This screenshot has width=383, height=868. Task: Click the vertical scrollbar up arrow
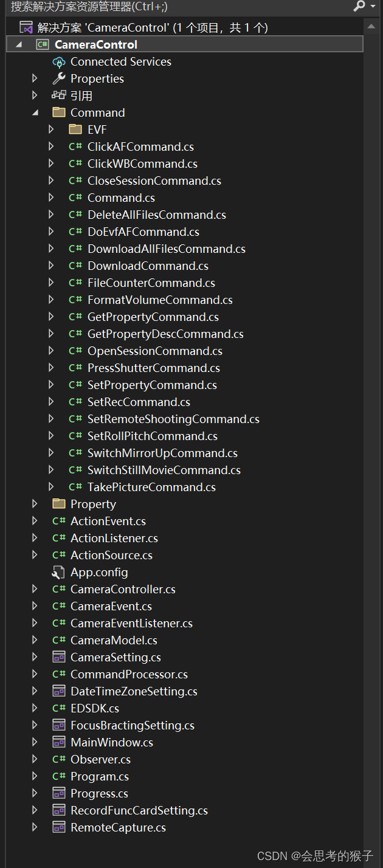pyautogui.click(x=370, y=26)
